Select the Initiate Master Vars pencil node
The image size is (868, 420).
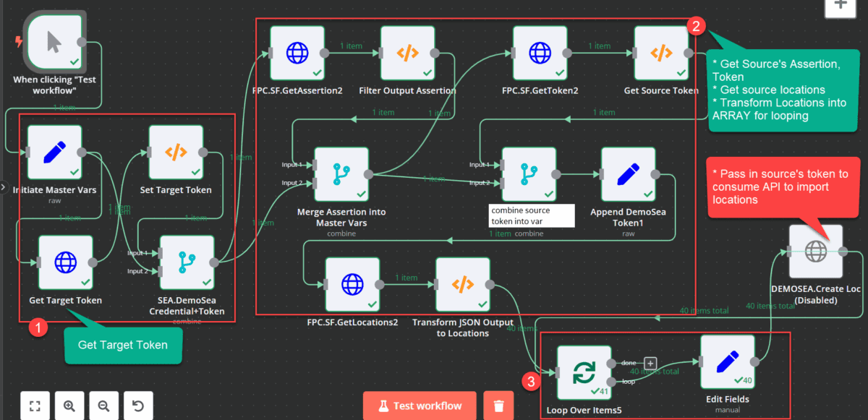pyautogui.click(x=54, y=153)
